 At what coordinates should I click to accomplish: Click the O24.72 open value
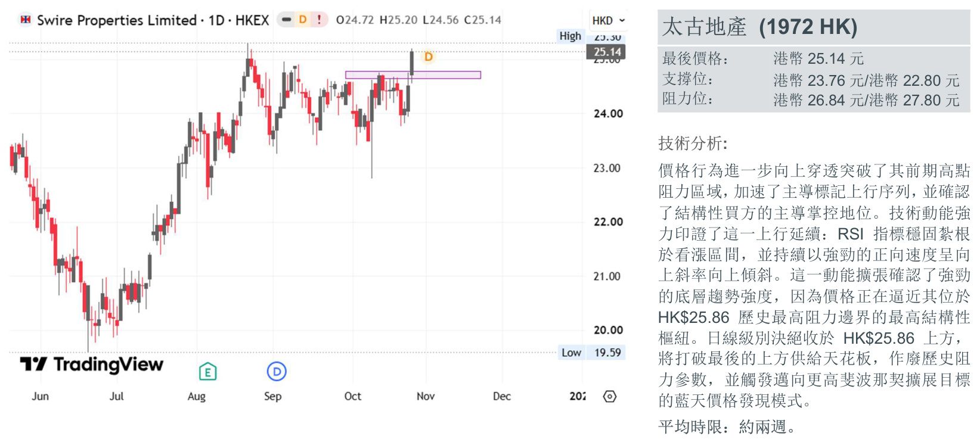point(355,20)
